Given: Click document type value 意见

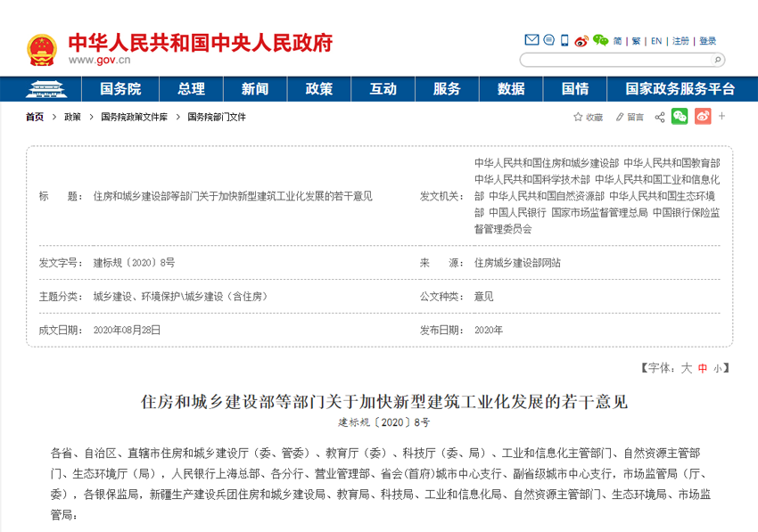Looking at the screenshot, I should [x=484, y=297].
